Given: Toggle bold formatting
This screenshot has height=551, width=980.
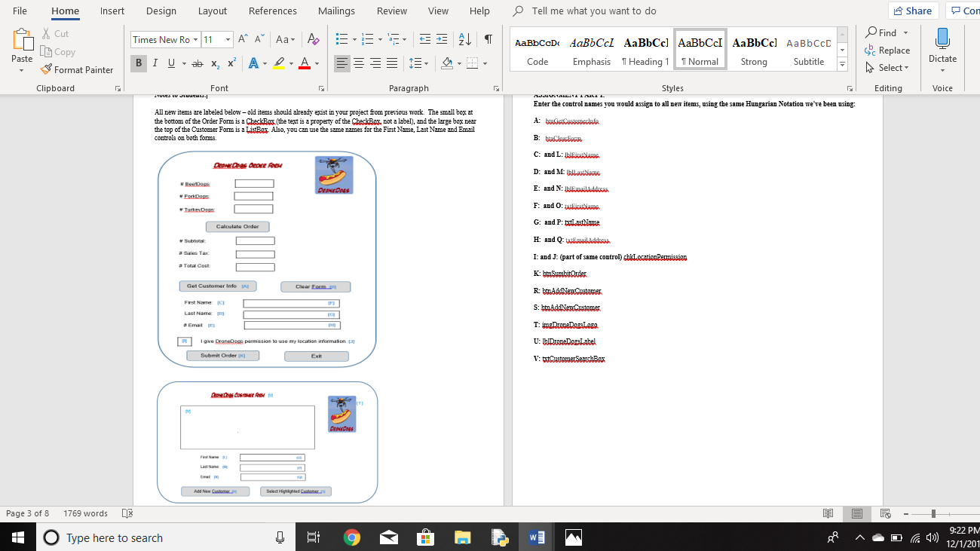Looking at the screenshot, I should [139, 63].
